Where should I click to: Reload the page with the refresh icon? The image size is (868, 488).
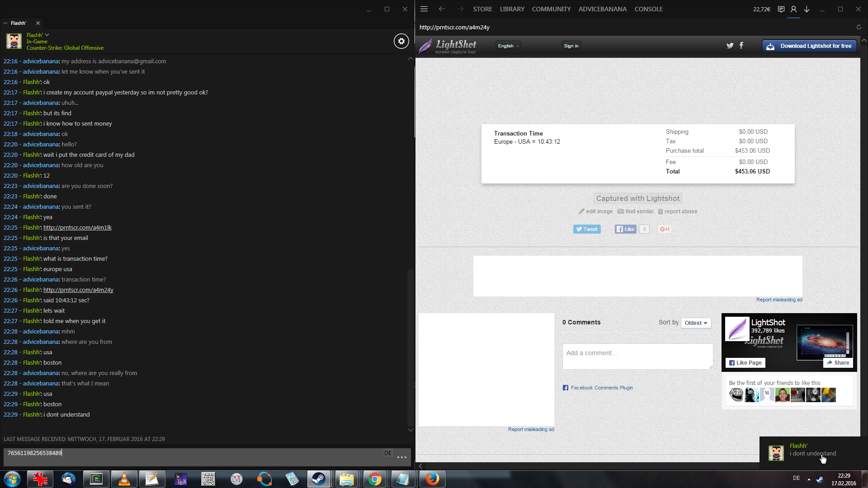[859, 27]
